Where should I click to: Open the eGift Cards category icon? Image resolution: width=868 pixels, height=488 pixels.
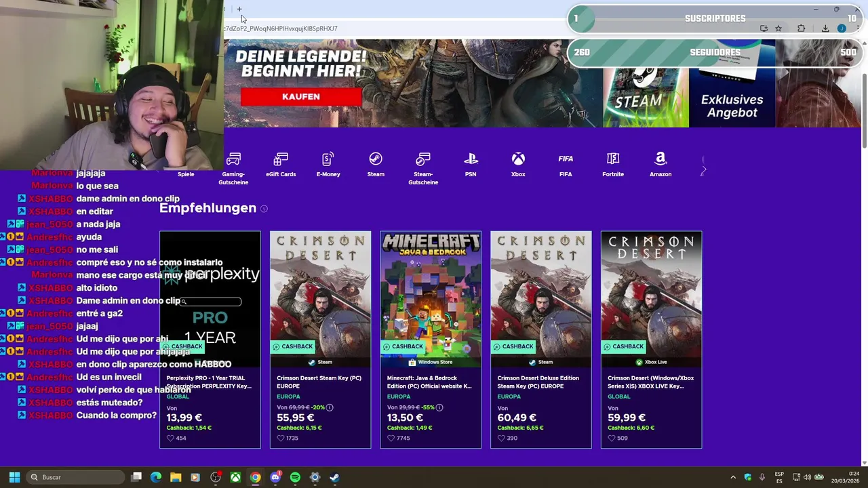[281, 159]
